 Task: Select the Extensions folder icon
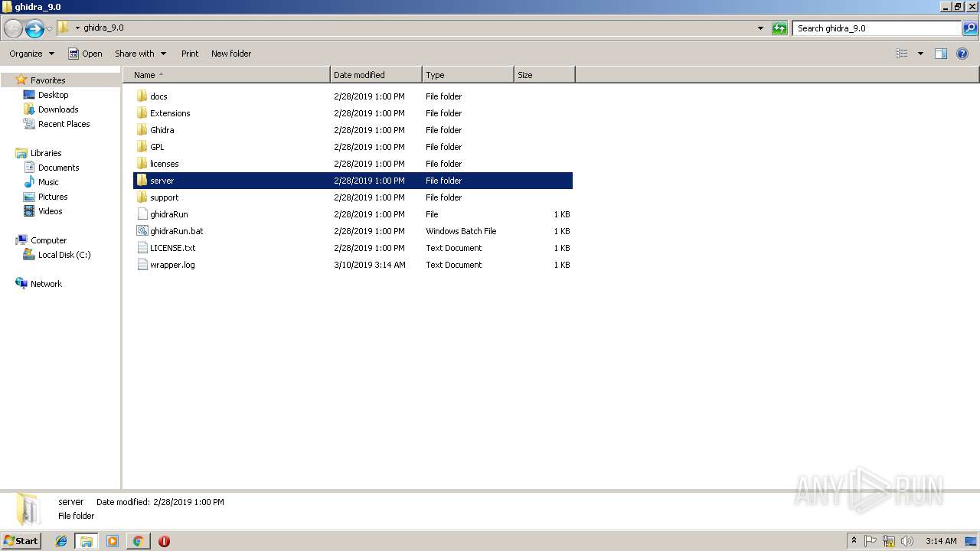point(142,113)
